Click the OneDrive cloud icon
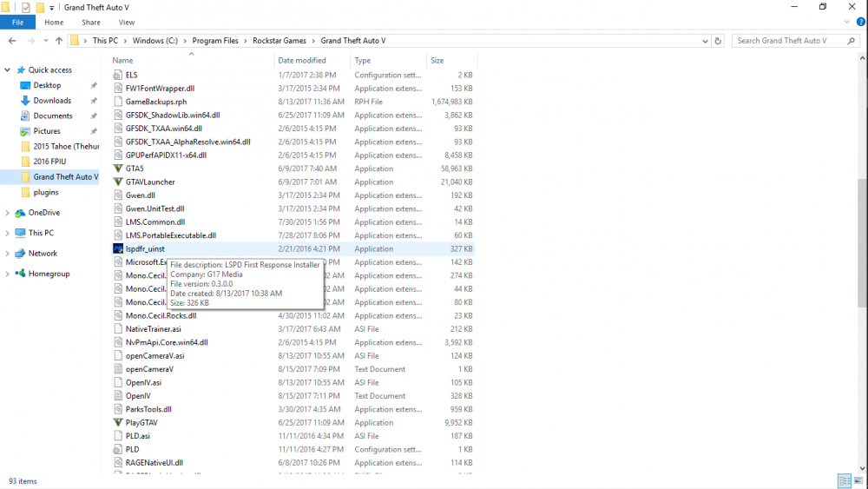 coord(21,213)
